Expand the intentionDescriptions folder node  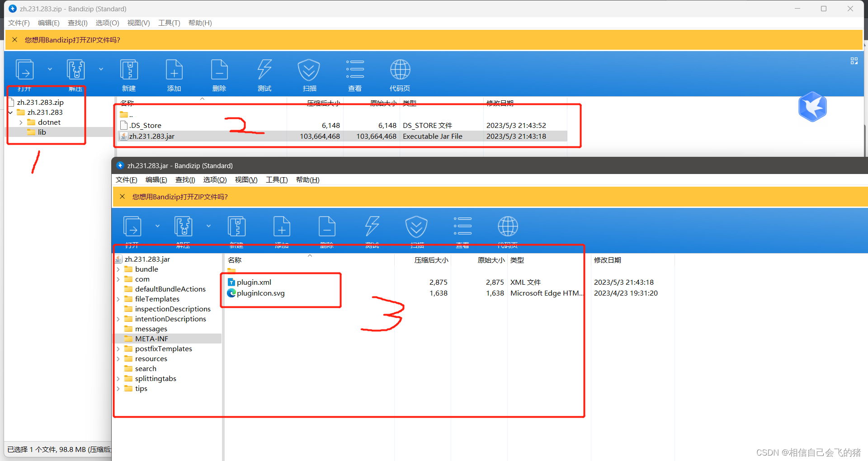point(118,319)
